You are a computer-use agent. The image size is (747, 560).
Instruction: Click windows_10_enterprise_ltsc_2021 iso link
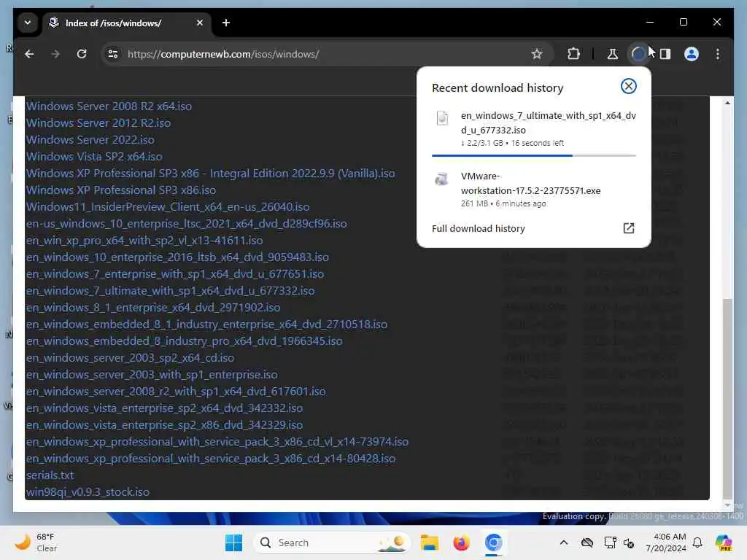pos(186,223)
